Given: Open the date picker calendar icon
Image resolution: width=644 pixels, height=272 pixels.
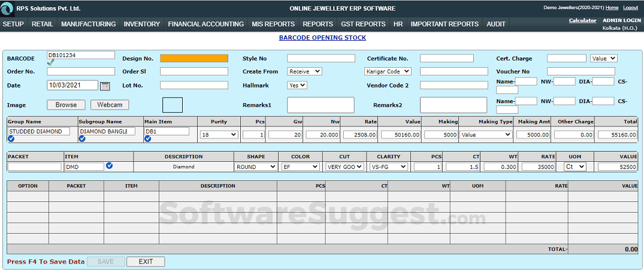Looking at the screenshot, I should [105, 86].
